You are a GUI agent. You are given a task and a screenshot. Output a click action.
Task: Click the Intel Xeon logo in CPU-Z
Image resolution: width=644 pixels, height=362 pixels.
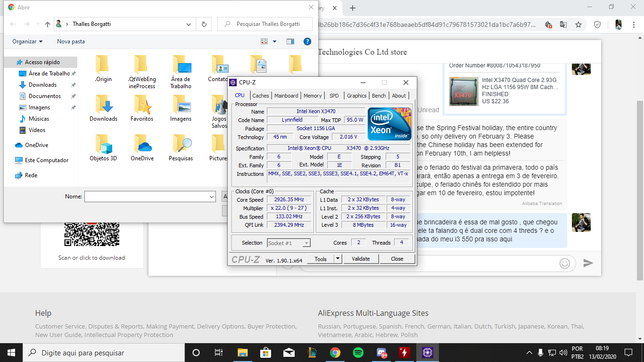[389, 124]
